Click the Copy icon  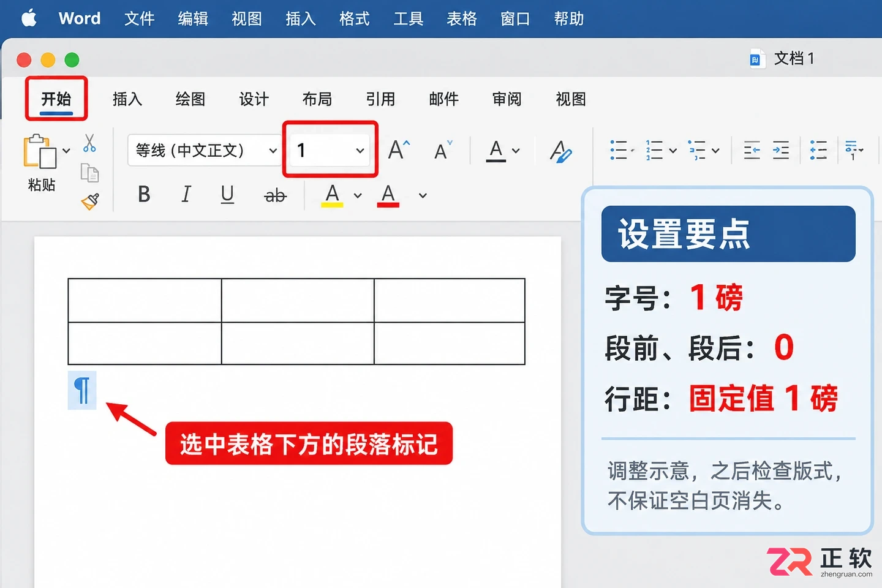(x=89, y=173)
